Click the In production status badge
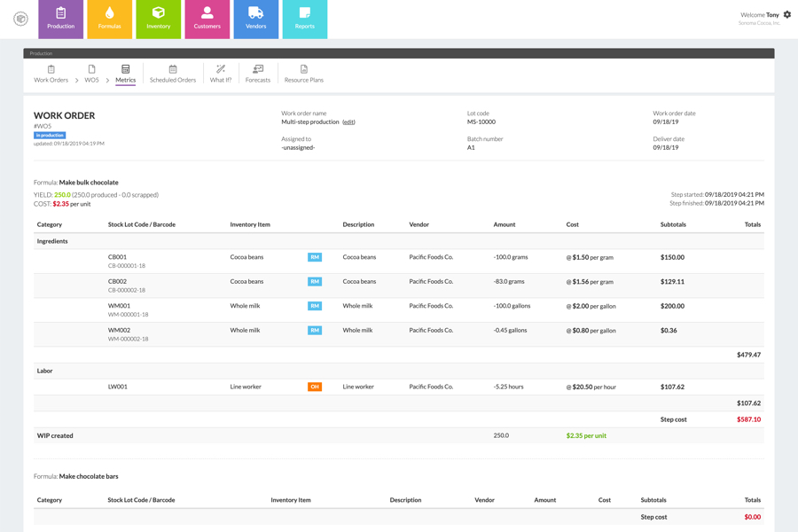798x532 pixels. point(50,136)
